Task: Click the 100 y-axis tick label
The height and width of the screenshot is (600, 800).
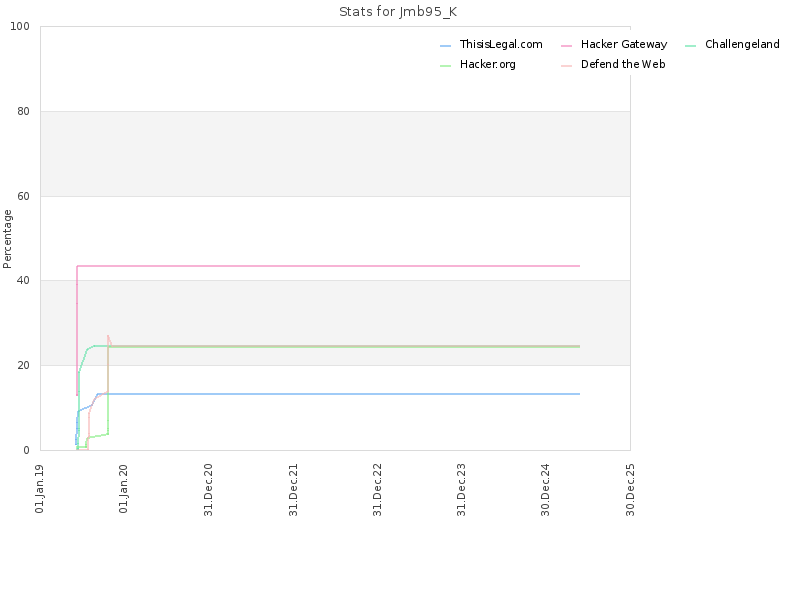Action: 20,27
